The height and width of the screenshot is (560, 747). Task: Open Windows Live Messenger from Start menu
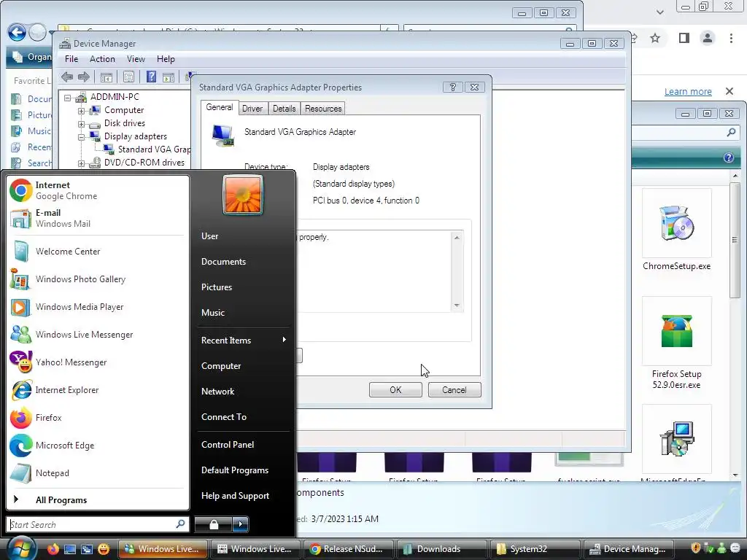coord(98,334)
